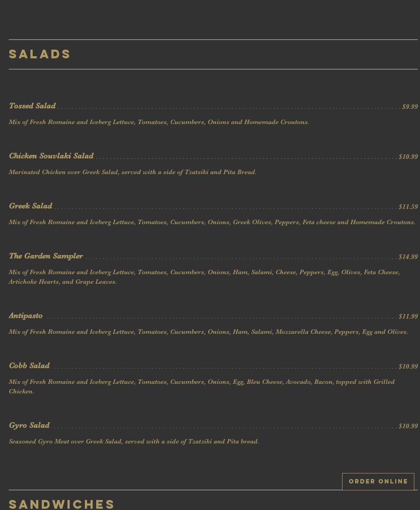Viewport: 420px width, 510px height.
Task: Select the Chicken Souvlaki Salad title
Action: click(x=51, y=156)
